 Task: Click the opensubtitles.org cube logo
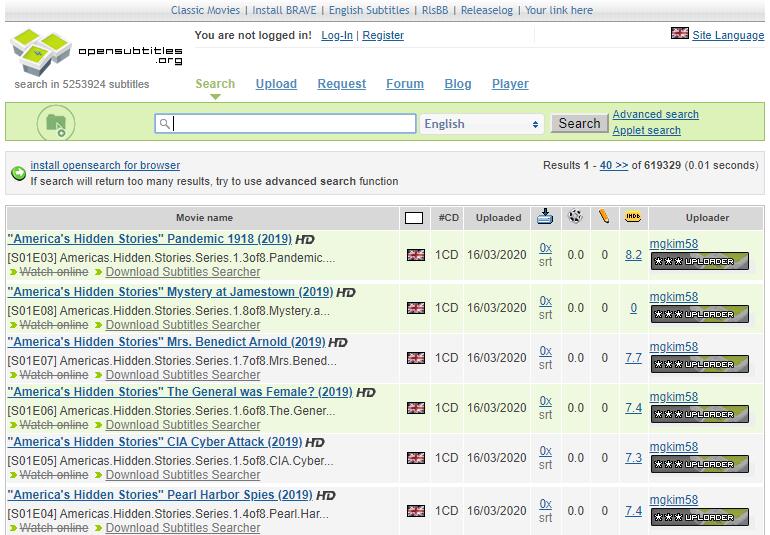tap(41, 52)
